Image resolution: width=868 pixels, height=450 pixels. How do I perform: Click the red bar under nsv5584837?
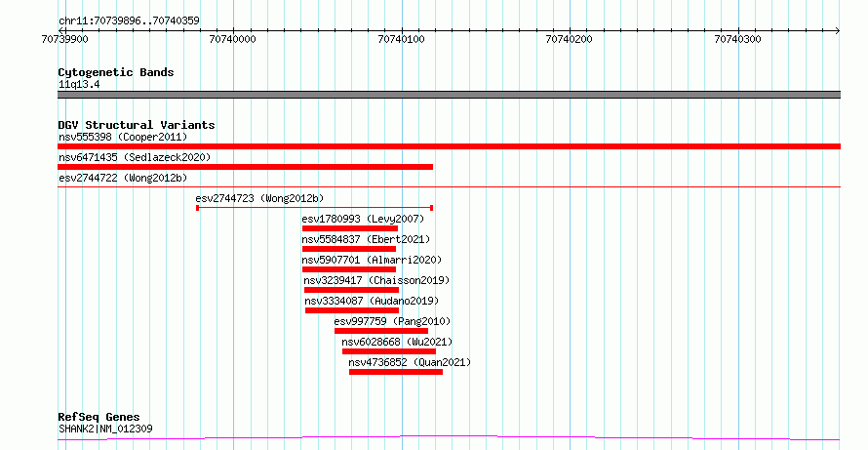[x=349, y=249]
